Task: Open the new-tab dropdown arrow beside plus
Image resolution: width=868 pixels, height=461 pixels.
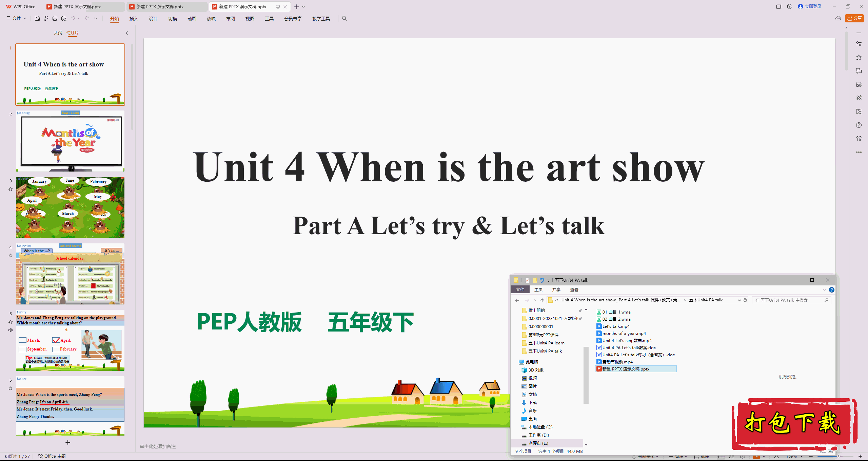Action: pyautogui.click(x=303, y=7)
